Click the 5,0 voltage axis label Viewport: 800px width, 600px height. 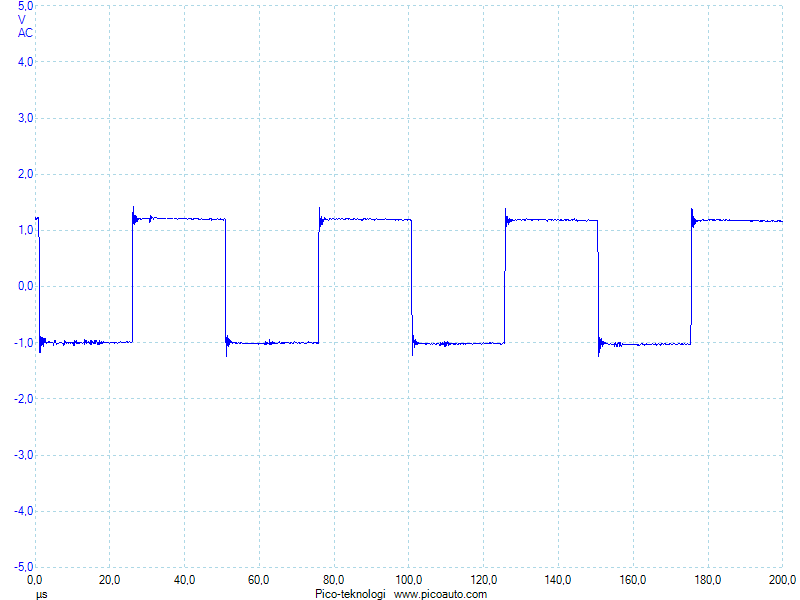click(x=26, y=7)
